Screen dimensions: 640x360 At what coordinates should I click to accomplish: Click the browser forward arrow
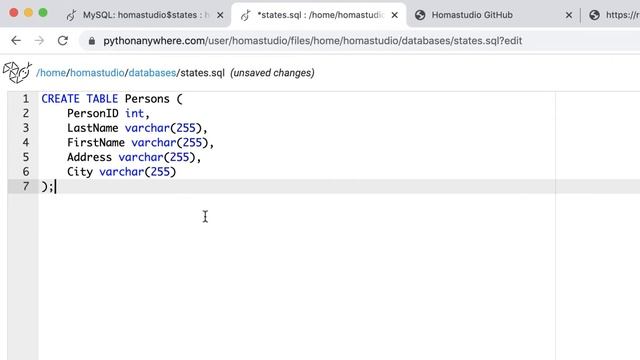coord(39,40)
